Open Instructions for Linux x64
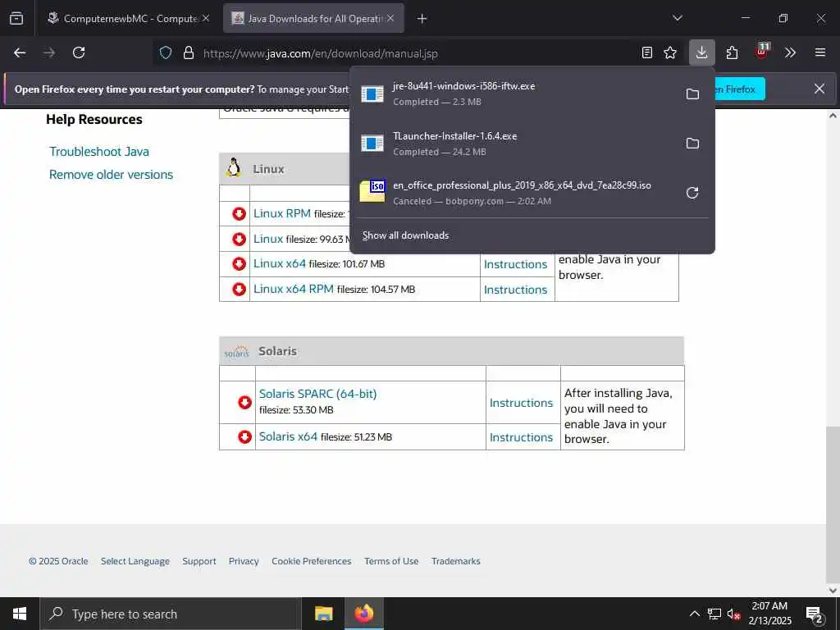 coord(515,264)
